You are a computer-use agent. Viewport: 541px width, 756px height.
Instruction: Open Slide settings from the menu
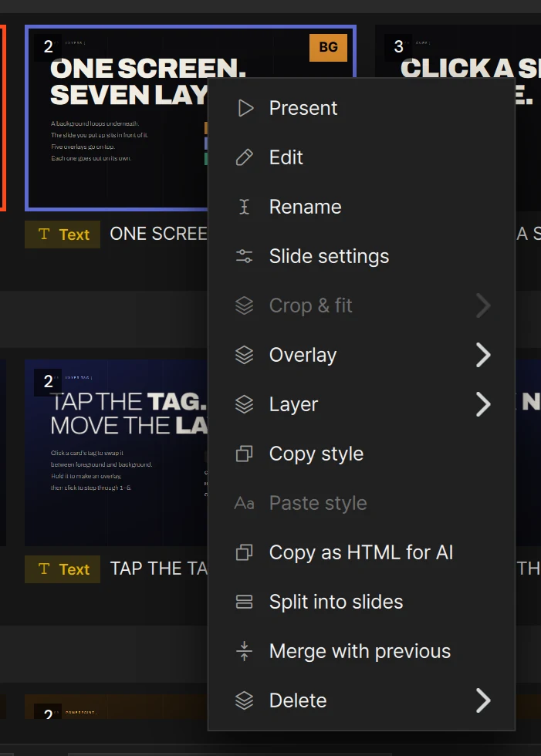point(361,256)
